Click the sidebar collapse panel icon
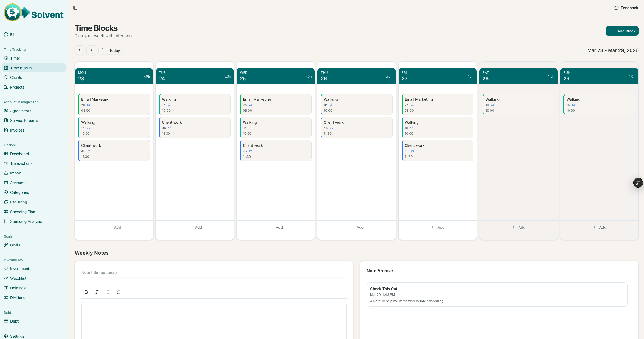This screenshot has height=339, width=644. pyautogui.click(x=75, y=8)
